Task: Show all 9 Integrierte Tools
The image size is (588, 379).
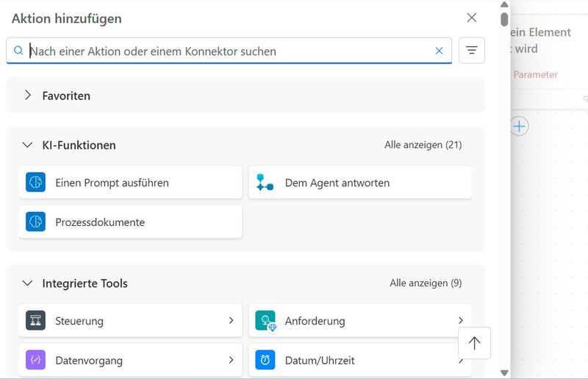Action: (x=426, y=283)
